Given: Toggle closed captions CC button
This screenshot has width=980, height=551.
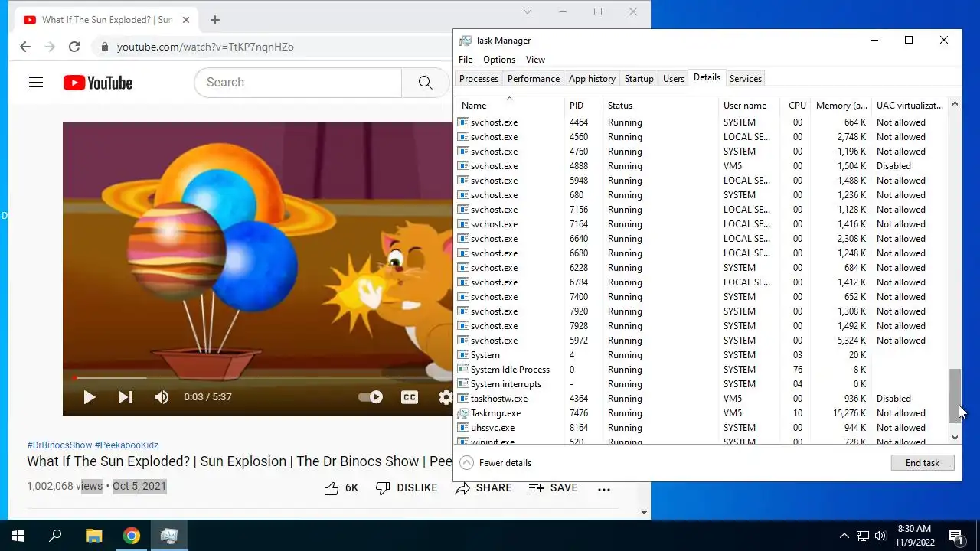Looking at the screenshot, I should click(410, 397).
